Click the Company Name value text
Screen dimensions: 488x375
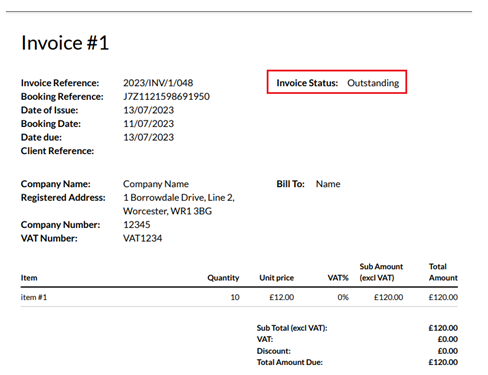tap(156, 184)
